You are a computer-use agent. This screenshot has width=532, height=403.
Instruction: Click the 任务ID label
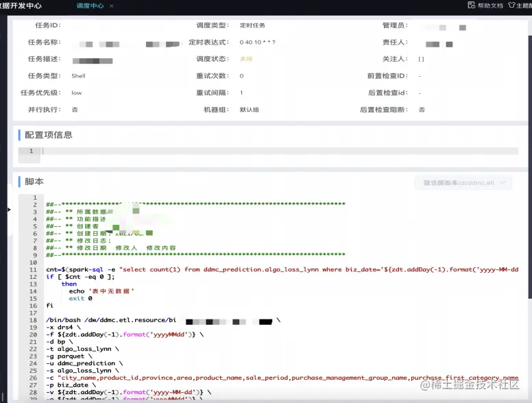tap(48, 25)
